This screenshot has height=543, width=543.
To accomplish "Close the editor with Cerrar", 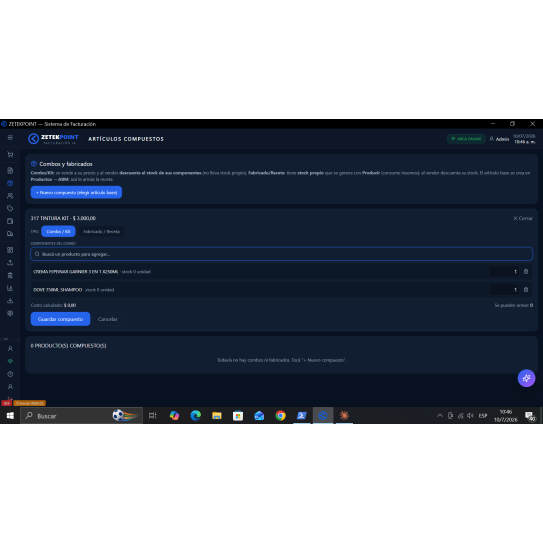I will tap(523, 218).
